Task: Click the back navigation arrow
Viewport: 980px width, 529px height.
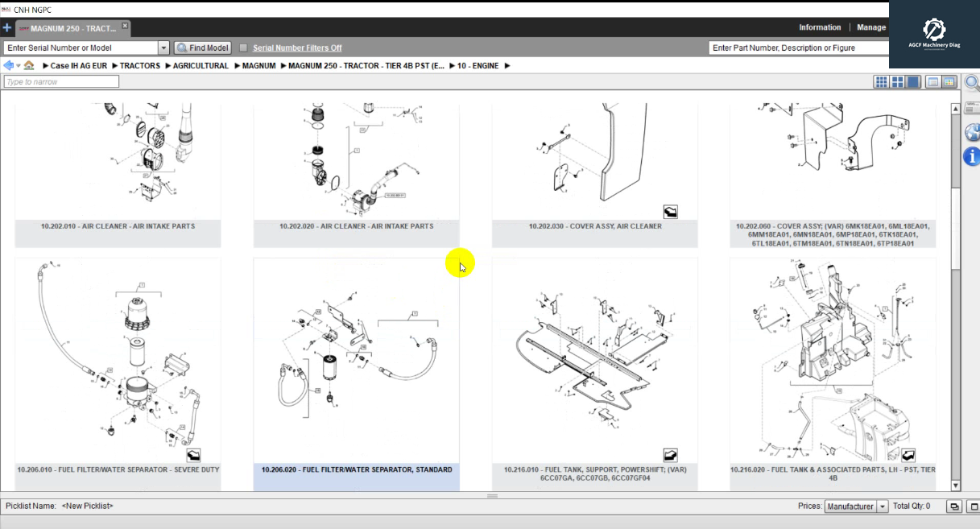Action: pos(8,65)
